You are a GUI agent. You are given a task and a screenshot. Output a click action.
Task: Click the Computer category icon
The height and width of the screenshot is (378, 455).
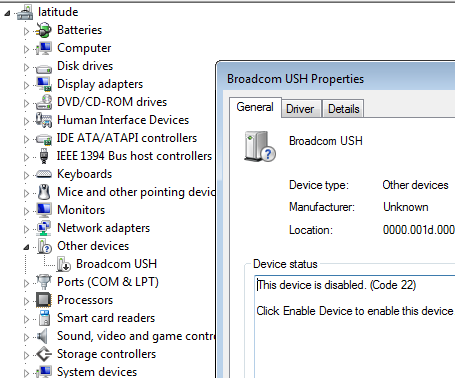point(44,48)
